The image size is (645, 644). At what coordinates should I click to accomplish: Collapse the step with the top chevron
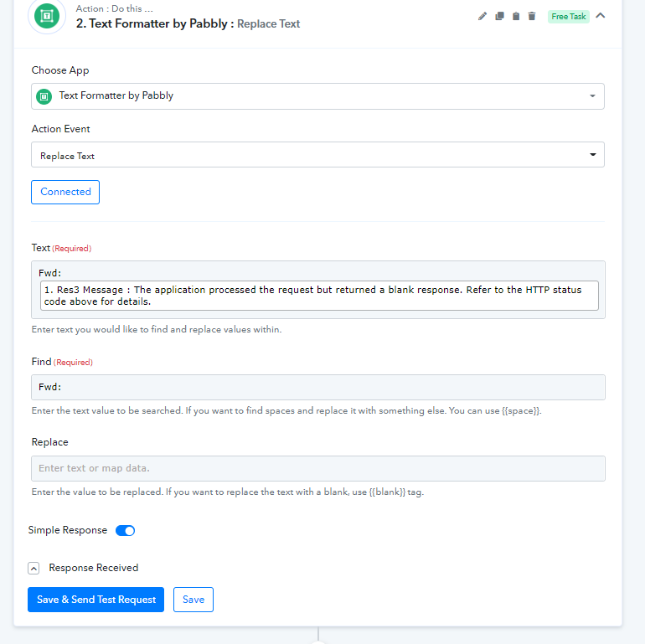click(x=601, y=16)
